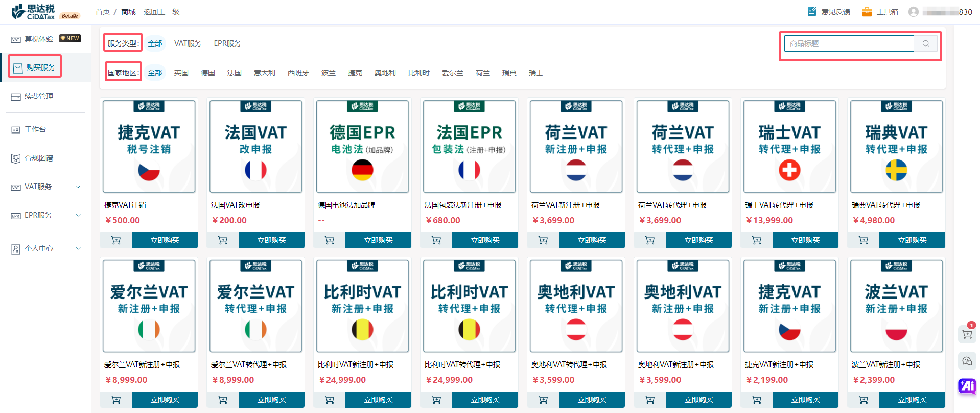Open 意见反馈 feedback

[829, 12]
